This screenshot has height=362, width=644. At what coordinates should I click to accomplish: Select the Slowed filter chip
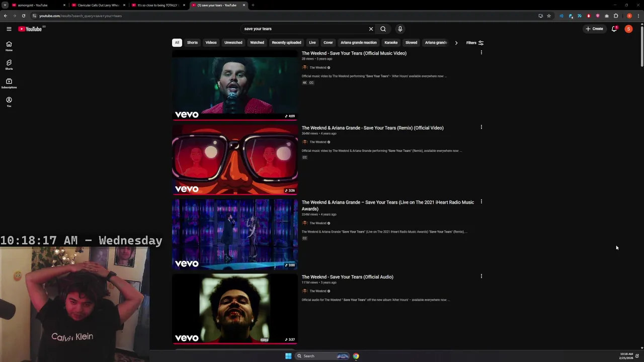coord(411,43)
